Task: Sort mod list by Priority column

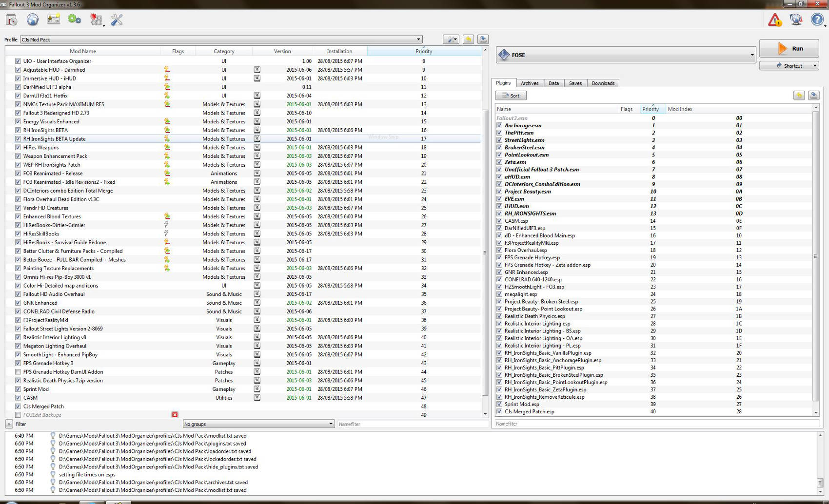Action: (x=424, y=51)
